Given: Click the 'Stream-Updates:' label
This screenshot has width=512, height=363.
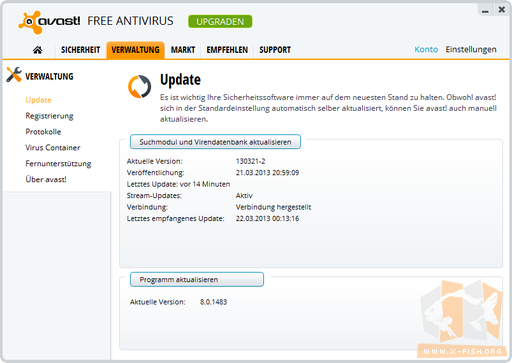Looking at the screenshot, I should 154,196.
